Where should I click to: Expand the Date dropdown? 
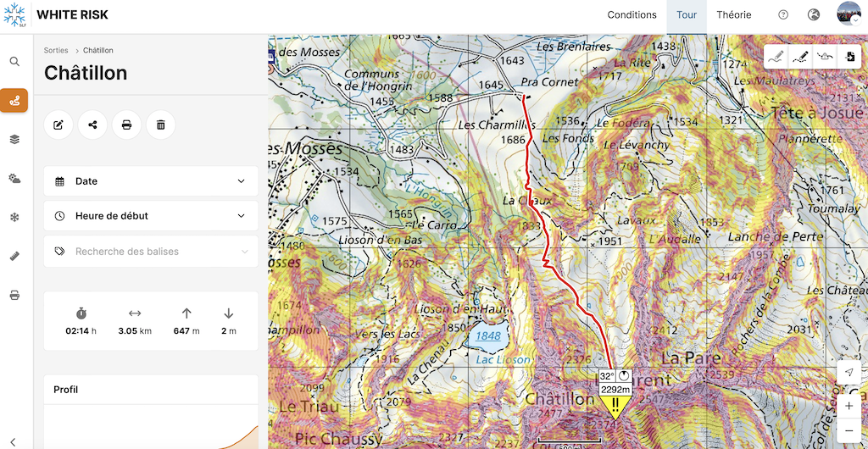151,181
